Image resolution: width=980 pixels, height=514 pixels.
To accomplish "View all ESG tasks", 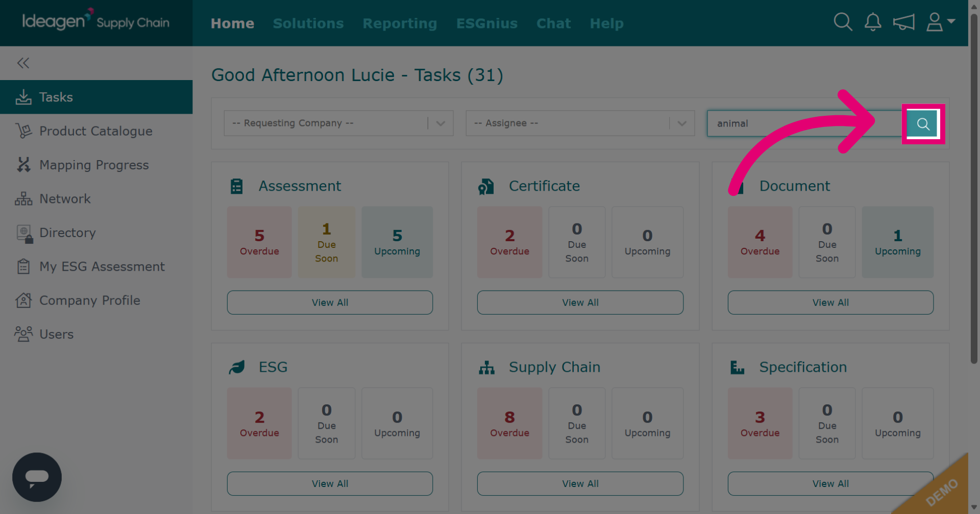I will [x=330, y=483].
